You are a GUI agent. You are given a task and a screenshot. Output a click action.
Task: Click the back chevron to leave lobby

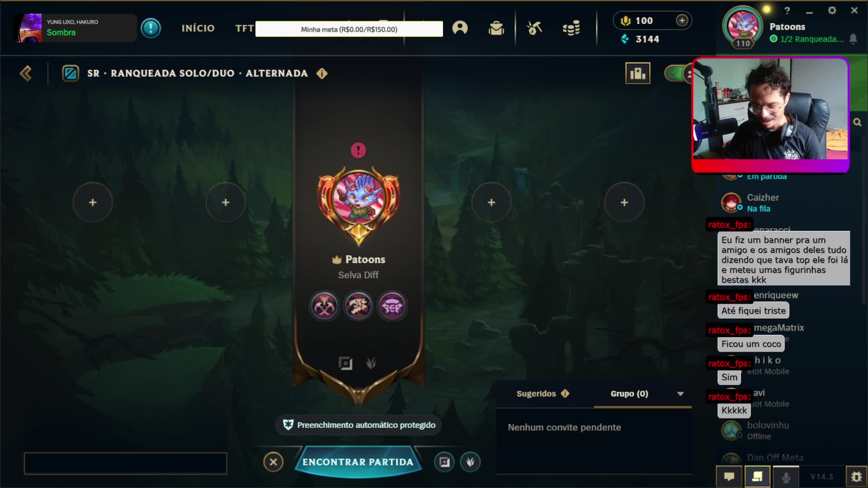click(26, 73)
